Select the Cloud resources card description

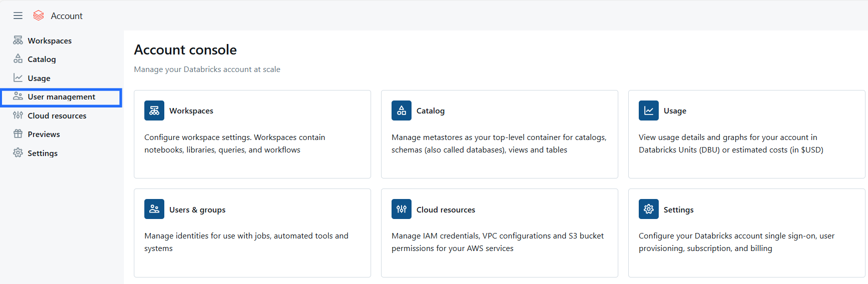tap(497, 242)
